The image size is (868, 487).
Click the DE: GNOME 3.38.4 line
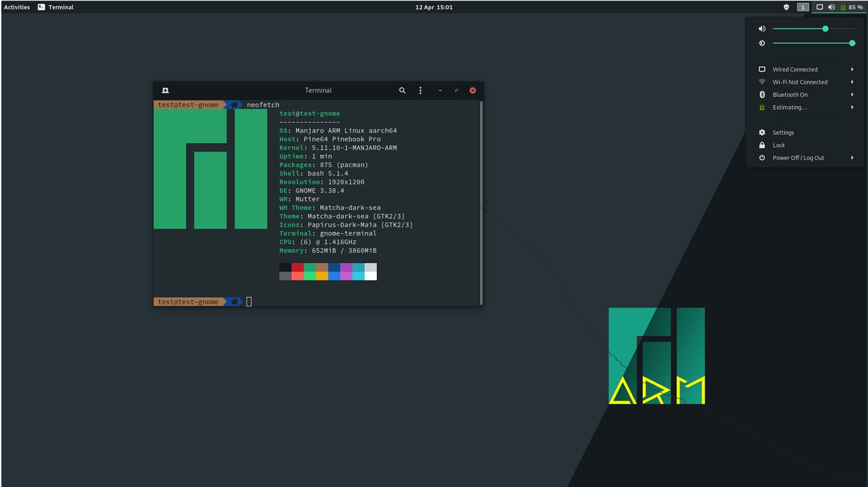(312, 191)
